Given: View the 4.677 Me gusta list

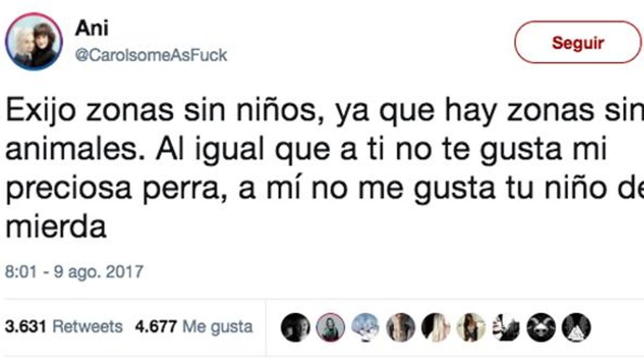Looking at the screenshot, I should (194, 327).
